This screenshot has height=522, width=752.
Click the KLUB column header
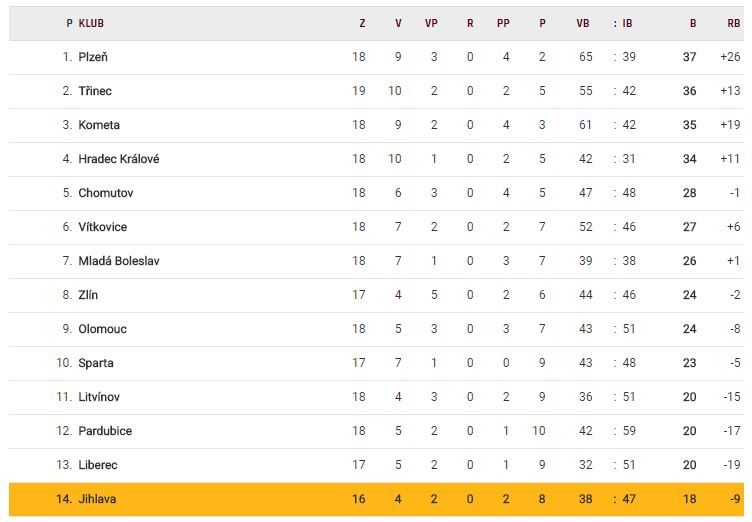pyautogui.click(x=91, y=23)
